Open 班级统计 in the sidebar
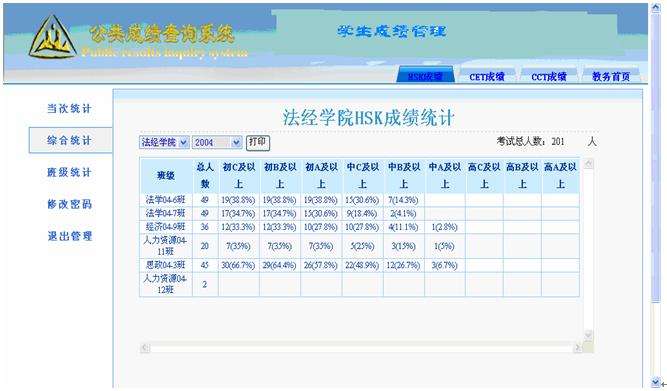 pyautogui.click(x=69, y=172)
